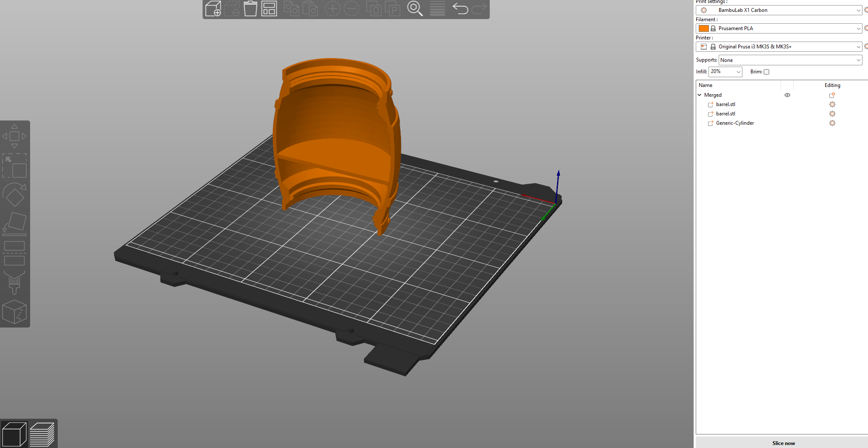Image resolution: width=868 pixels, height=448 pixels.
Task: Enable the Brim checkbox
Action: click(x=766, y=72)
